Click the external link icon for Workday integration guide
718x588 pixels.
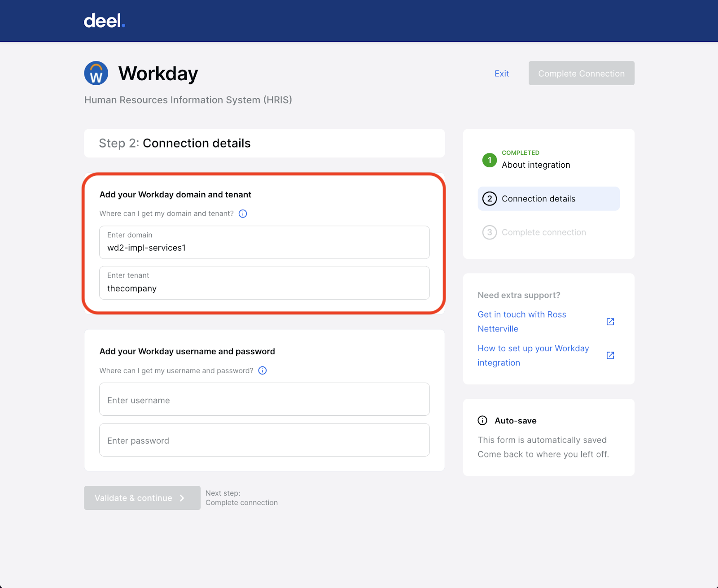pos(610,355)
